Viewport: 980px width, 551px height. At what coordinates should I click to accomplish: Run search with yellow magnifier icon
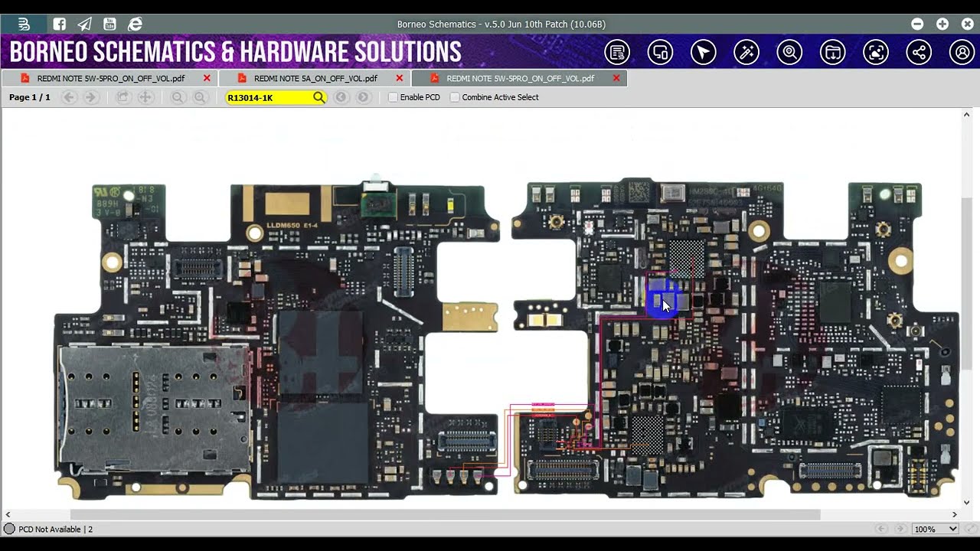[x=319, y=97]
